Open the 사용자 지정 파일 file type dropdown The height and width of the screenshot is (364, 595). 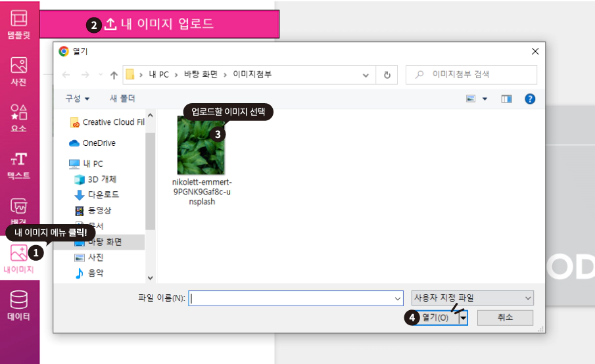[x=473, y=298]
